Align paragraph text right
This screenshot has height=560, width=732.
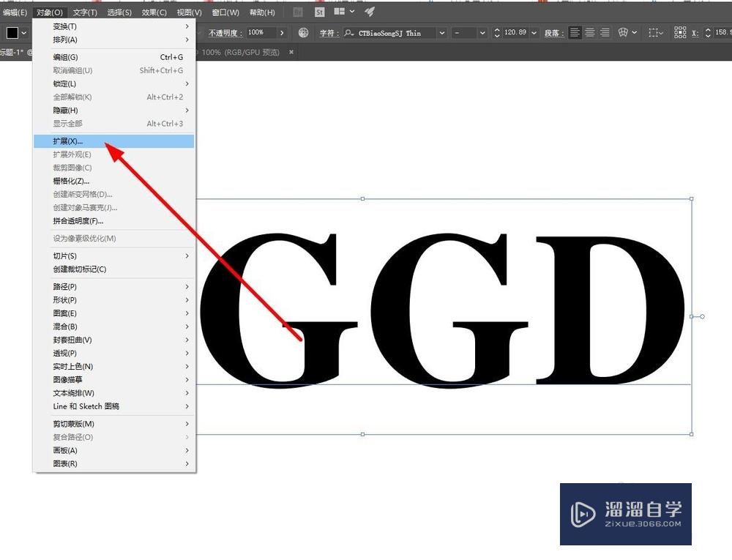coord(605,33)
